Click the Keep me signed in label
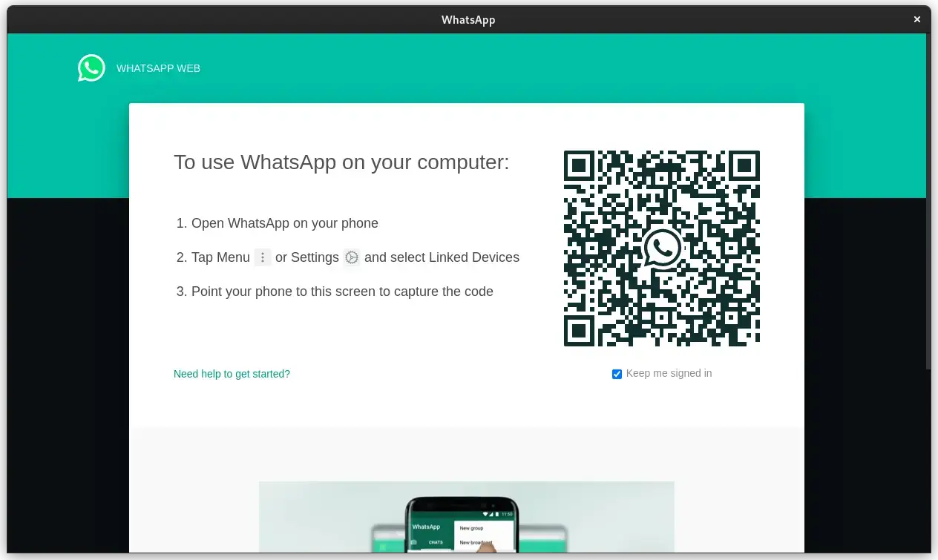 (669, 373)
